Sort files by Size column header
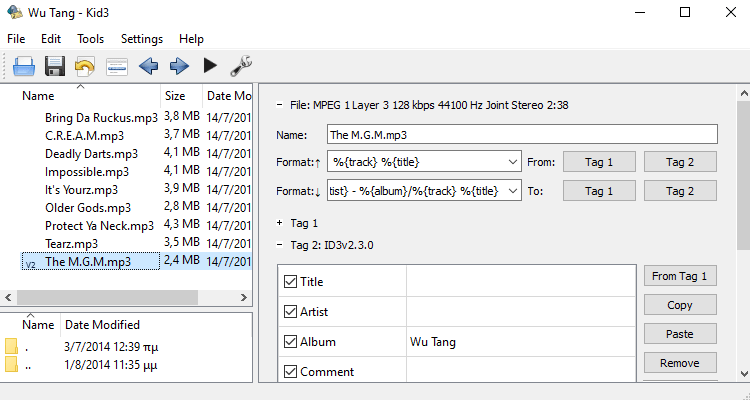Viewport: 750px width, 400px height. point(181,96)
